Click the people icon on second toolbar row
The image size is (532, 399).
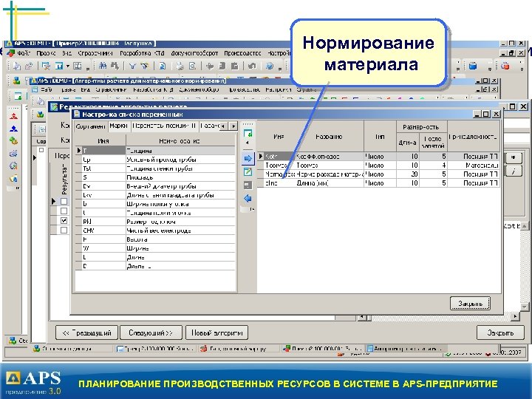pos(16,81)
